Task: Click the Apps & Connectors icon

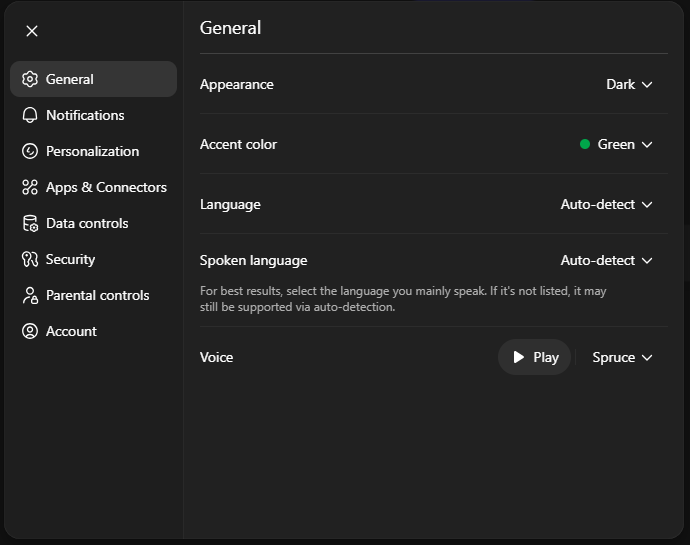Action: (30, 187)
